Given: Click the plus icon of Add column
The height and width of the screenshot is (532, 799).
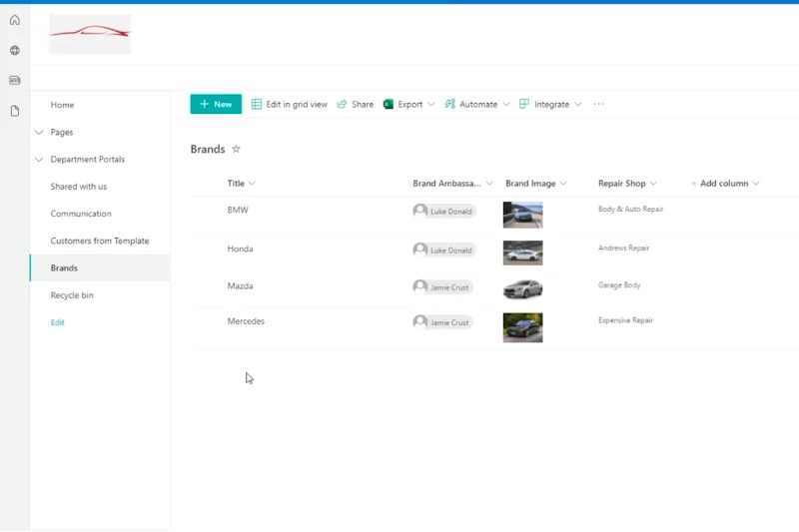Looking at the screenshot, I should (x=693, y=184).
